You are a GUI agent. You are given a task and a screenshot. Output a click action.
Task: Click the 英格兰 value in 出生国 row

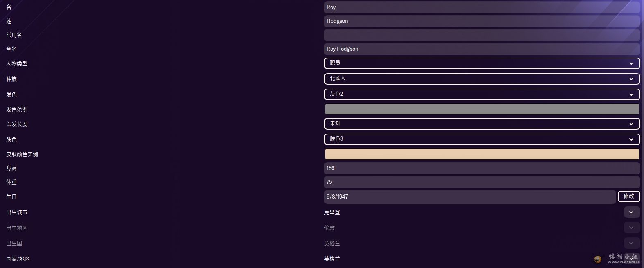[x=332, y=243]
